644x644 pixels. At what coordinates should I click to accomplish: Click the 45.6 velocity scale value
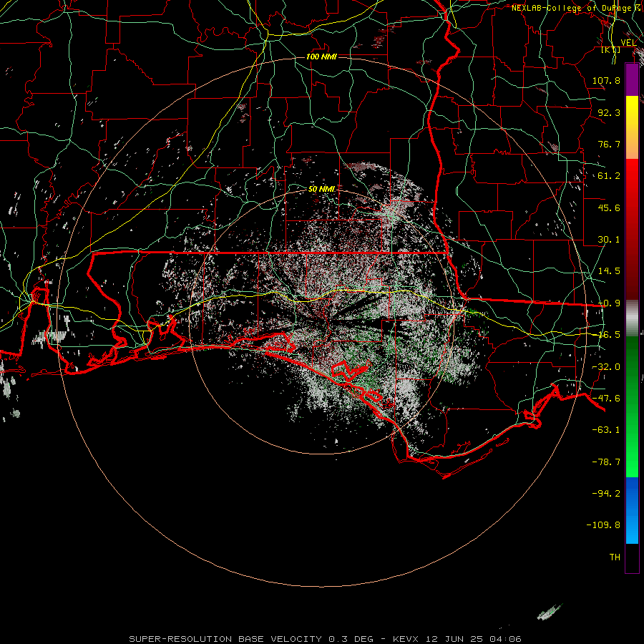tap(609, 208)
